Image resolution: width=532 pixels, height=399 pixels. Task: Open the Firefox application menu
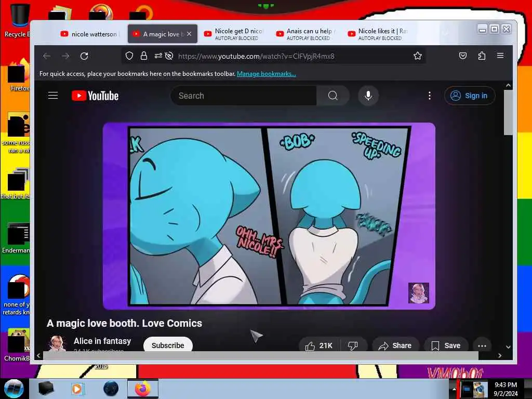tap(500, 56)
